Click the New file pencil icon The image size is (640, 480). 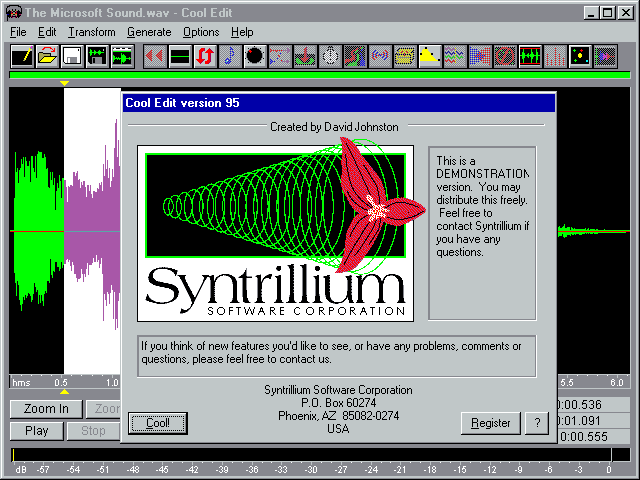pyautogui.click(x=22, y=56)
